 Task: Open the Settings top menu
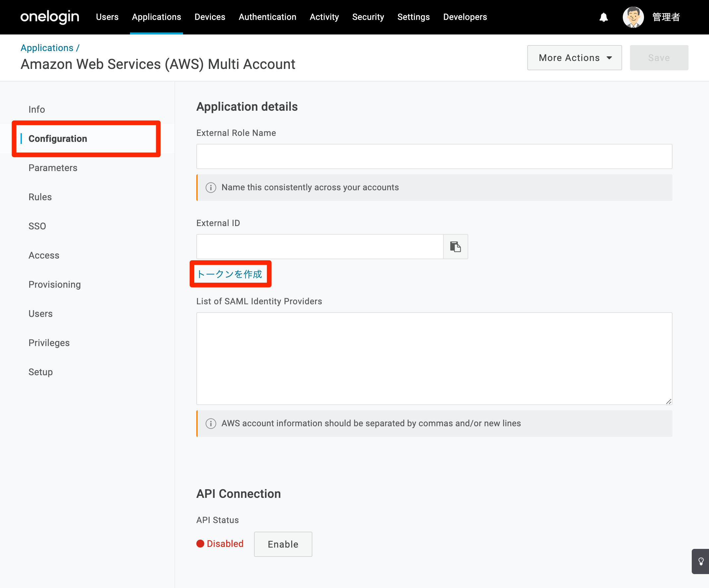(413, 17)
